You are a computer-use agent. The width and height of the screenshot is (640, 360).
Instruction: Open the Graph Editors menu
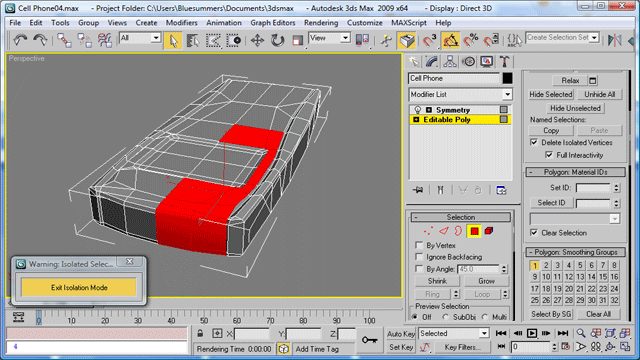click(x=273, y=23)
